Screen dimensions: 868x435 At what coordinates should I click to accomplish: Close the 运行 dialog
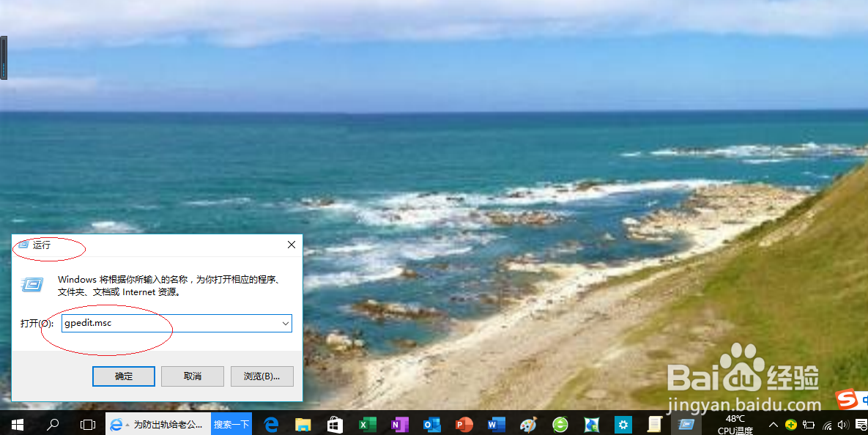click(292, 245)
